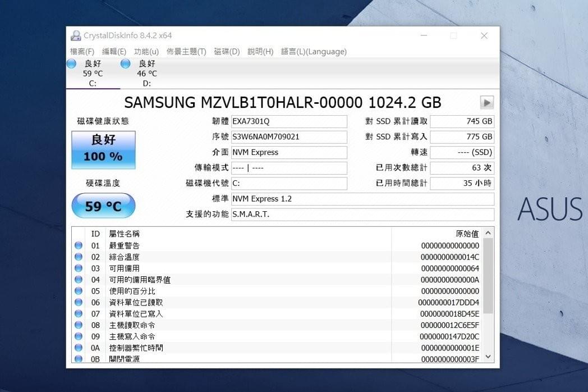The width and height of the screenshot is (588, 392).
Task: Select the C: drive tab at 59 °C
Action: 93,74
